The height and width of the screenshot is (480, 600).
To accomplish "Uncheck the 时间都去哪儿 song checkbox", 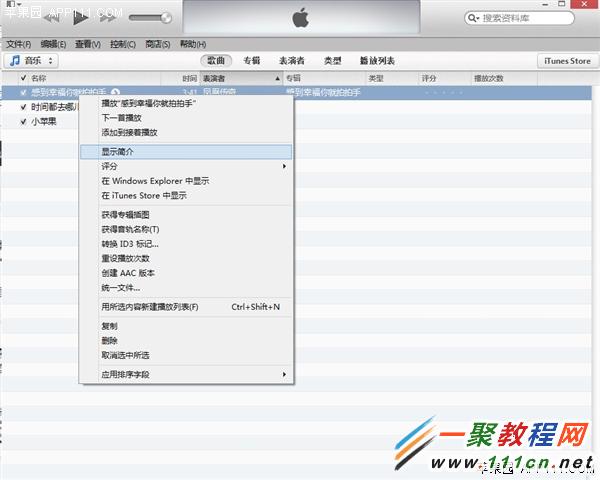I will pos(23,107).
